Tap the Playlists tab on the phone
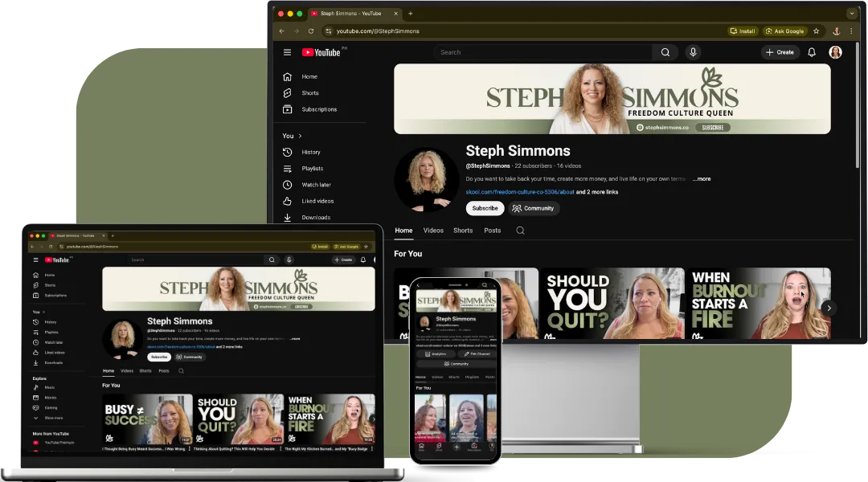 click(473, 377)
